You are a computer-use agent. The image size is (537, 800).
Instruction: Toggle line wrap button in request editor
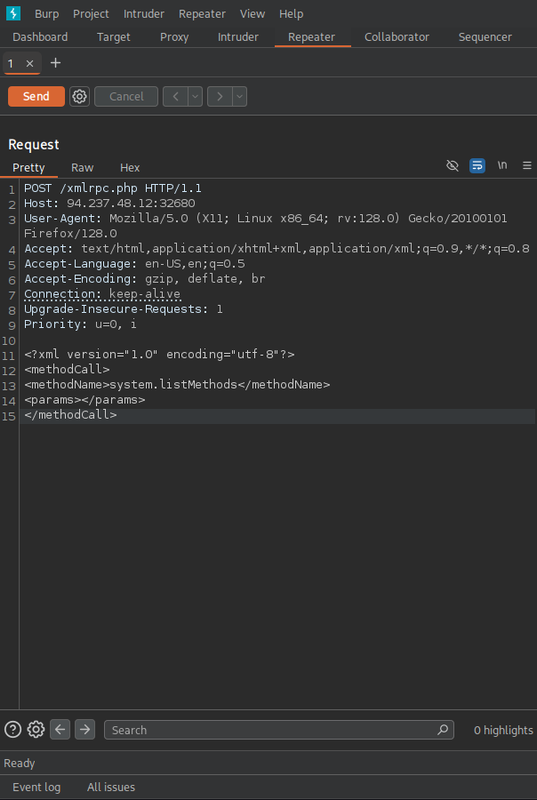pos(477,165)
